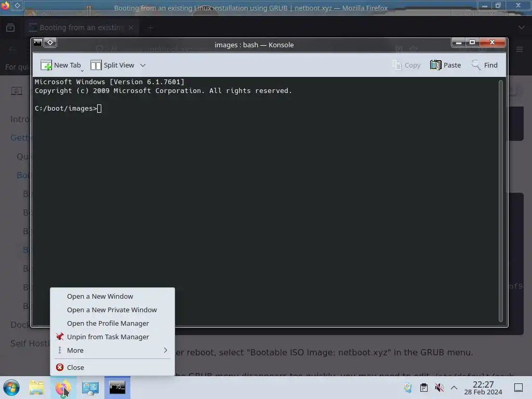This screenshot has height=399, width=532.
Task: Select the Firefox tab Booting from an existing
Action: point(82,28)
